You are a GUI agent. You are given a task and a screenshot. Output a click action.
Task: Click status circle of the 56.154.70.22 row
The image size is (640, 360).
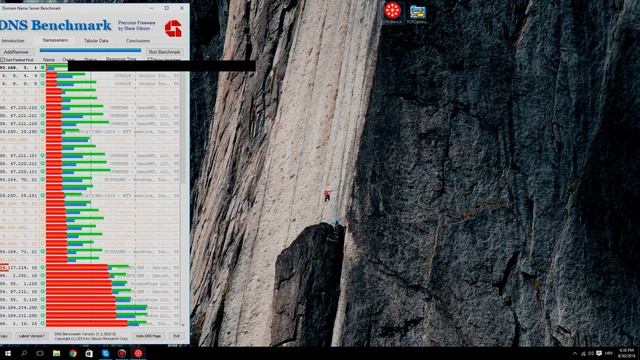point(42,180)
